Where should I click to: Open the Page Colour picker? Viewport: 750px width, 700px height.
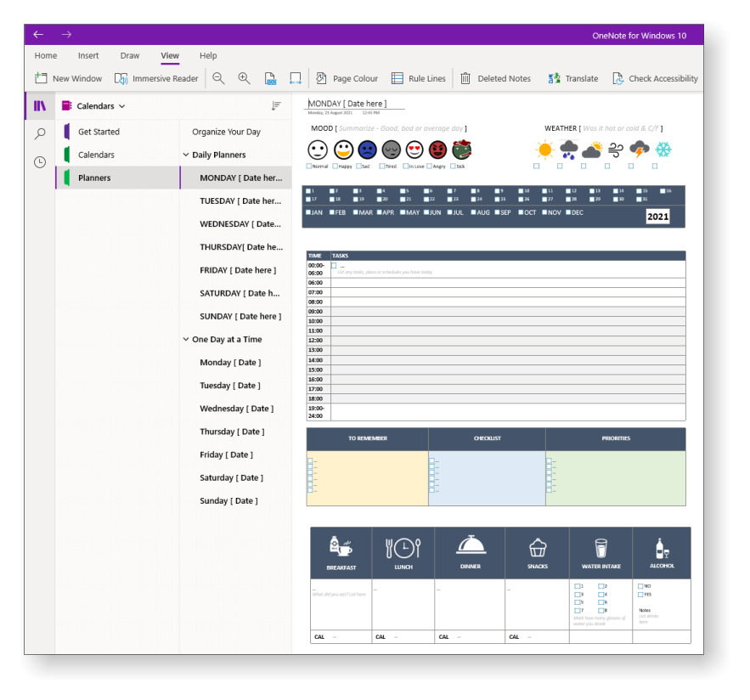[x=347, y=78]
